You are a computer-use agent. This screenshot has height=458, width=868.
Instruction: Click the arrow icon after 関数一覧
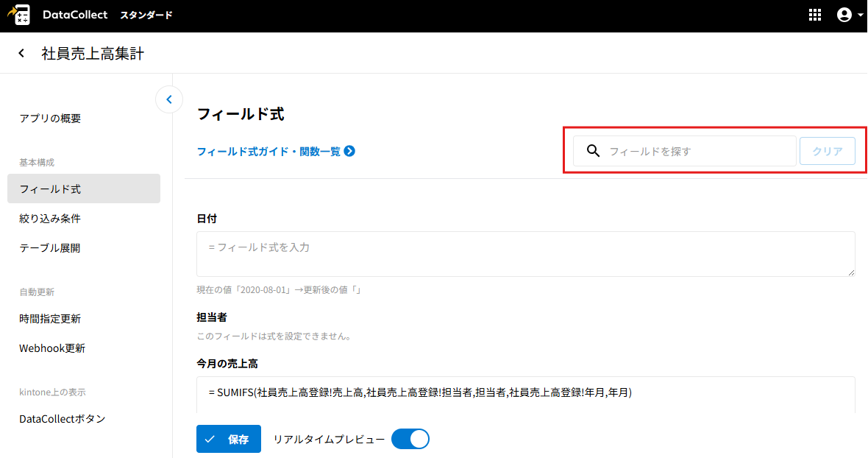click(x=349, y=151)
